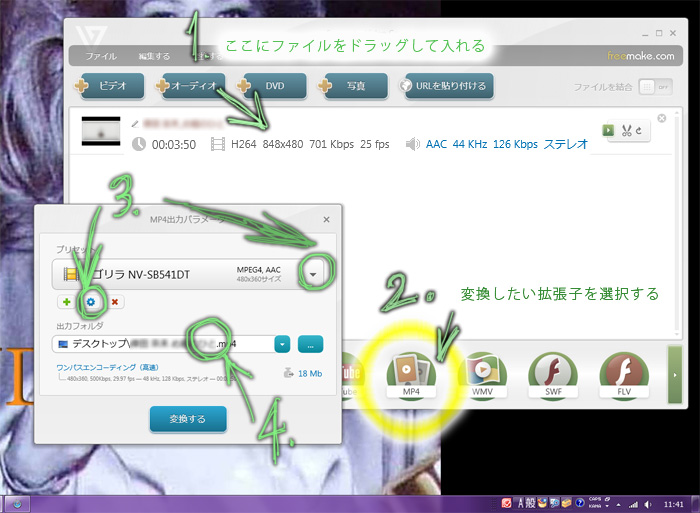
Task: Open the output folder dropdown arrow
Action: (x=282, y=344)
